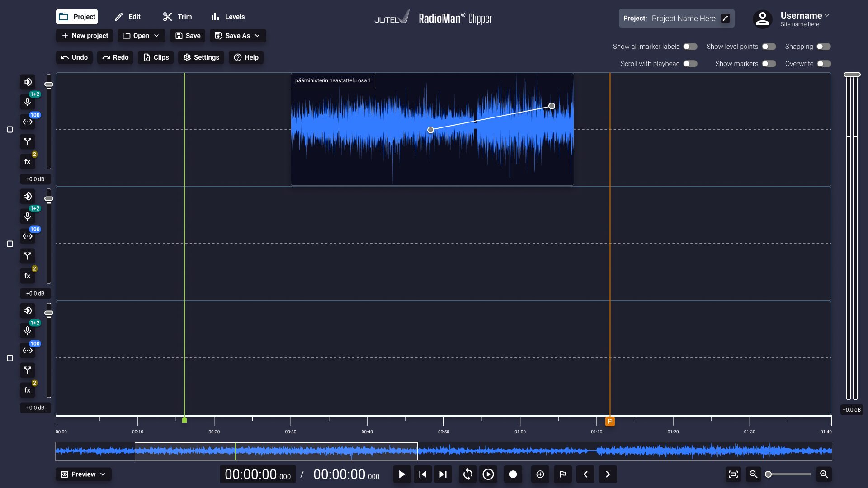Open third track stereo pan control
This screenshot has width=868, height=488.
(28, 350)
